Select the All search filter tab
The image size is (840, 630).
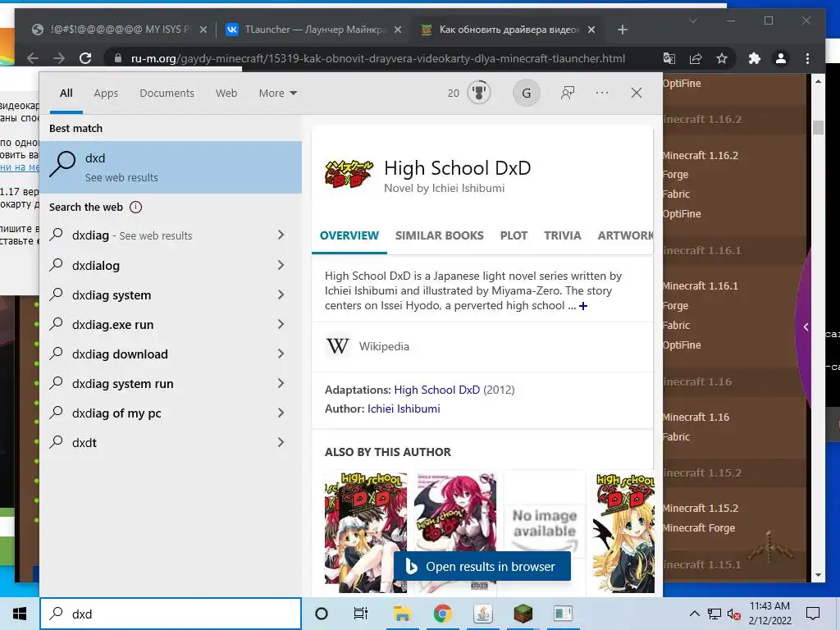[66, 94]
